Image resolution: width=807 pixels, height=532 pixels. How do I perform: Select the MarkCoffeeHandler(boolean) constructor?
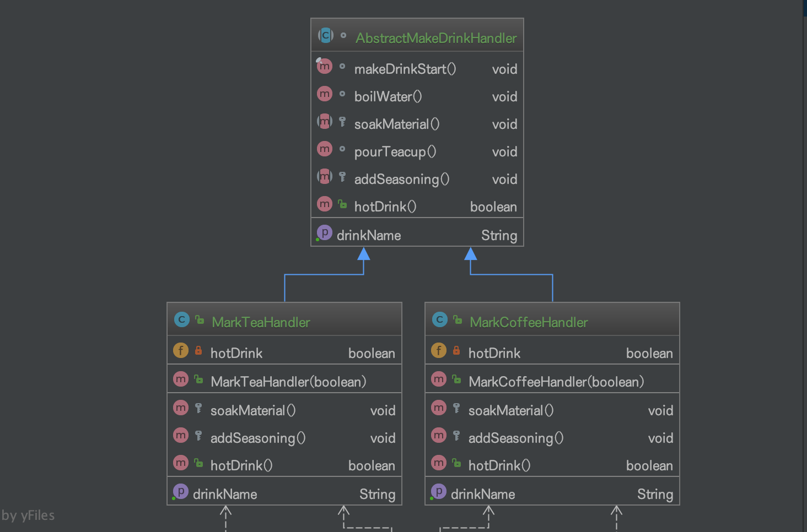[x=556, y=382]
